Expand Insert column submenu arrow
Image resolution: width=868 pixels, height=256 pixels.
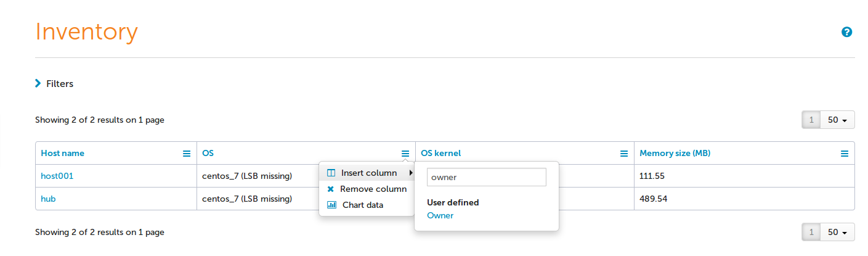coord(410,173)
